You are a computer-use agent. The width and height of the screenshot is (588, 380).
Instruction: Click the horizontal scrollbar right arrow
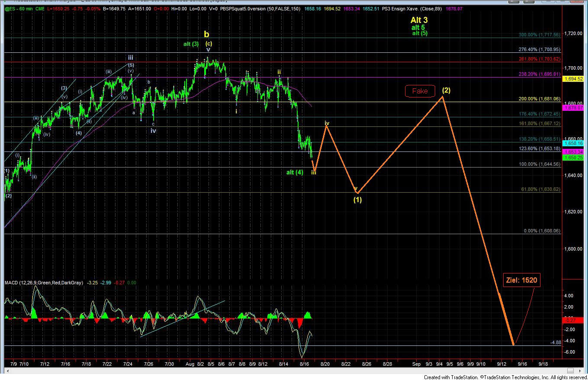pyautogui.click(x=580, y=371)
